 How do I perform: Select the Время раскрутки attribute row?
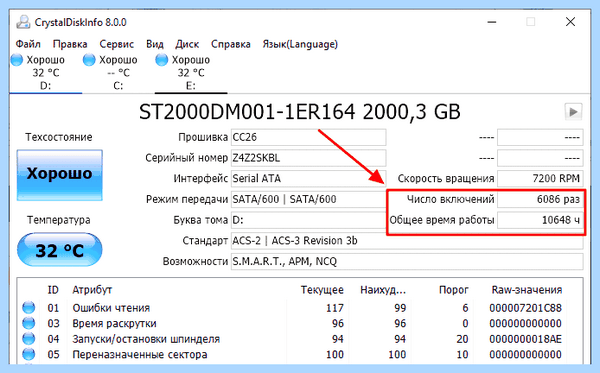[x=300, y=324]
